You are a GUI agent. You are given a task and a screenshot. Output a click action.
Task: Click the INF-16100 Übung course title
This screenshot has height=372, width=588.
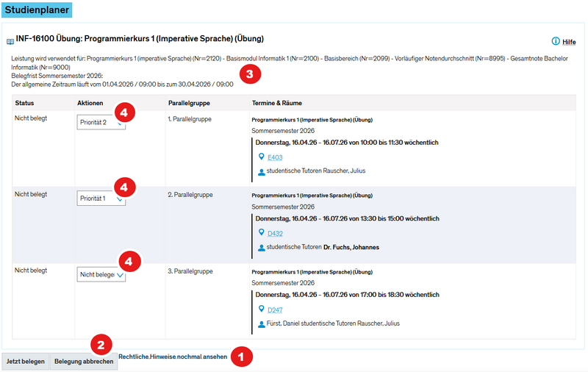pos(140,39)
